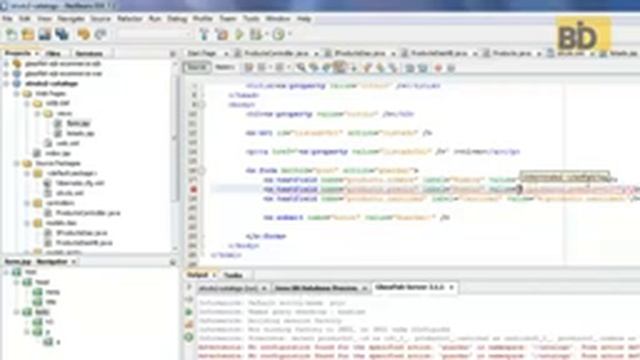This screenshot has height=360, width=640.
Task: Select hibernate.cfg.xml in the project tree
Action: [x=80, y=183]
